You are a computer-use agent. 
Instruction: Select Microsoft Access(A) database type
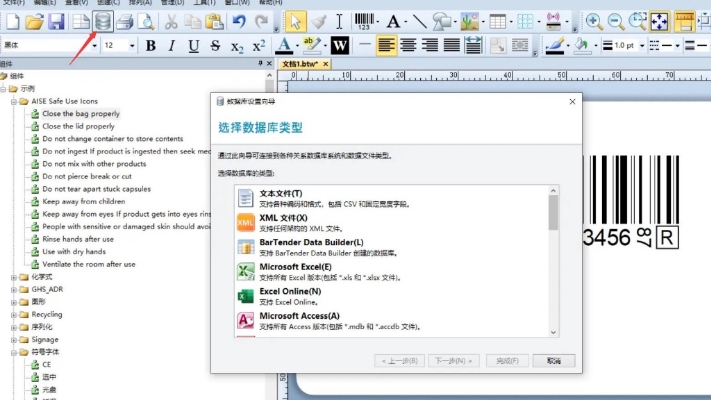click(392, 321)
